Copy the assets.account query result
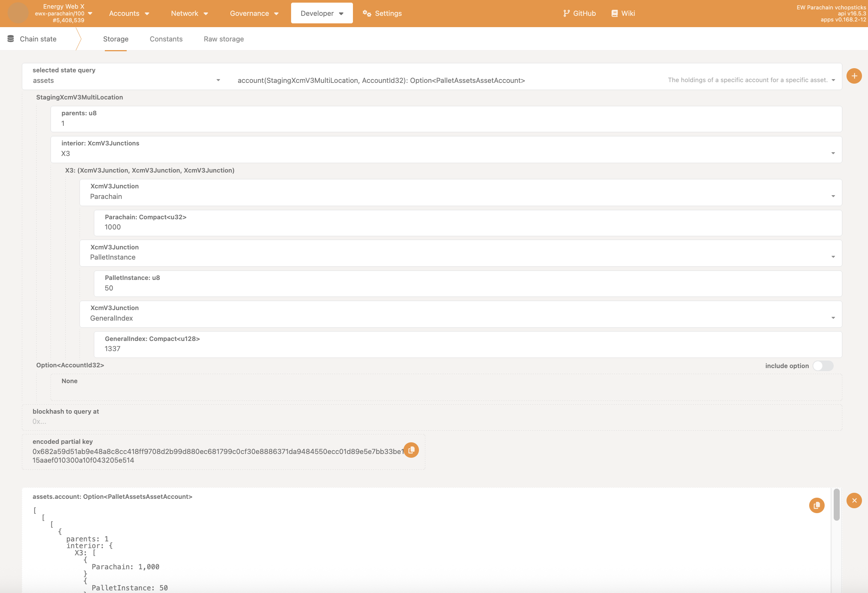Viewport: 868px width, 593px height. [817, 505]
